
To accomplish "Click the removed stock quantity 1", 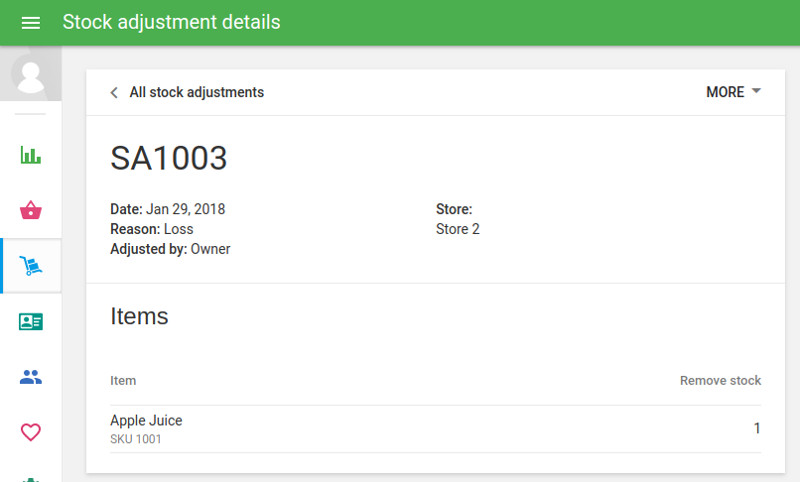I will click(757, 428).
